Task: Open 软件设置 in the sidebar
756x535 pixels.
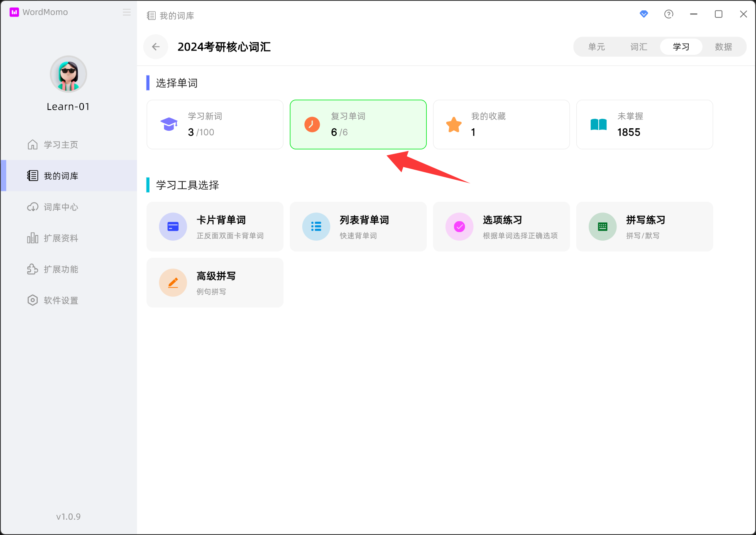Action: tap(61, 300)
